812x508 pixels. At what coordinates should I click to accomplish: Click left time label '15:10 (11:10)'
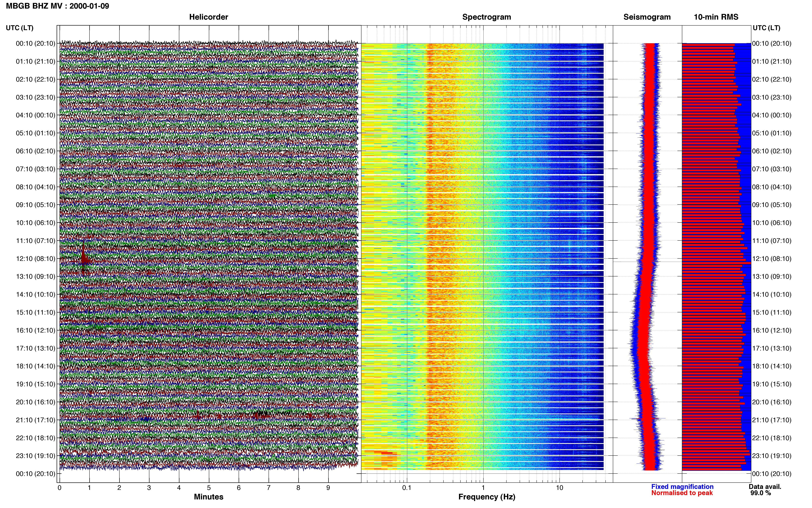[x=36, y=313]
